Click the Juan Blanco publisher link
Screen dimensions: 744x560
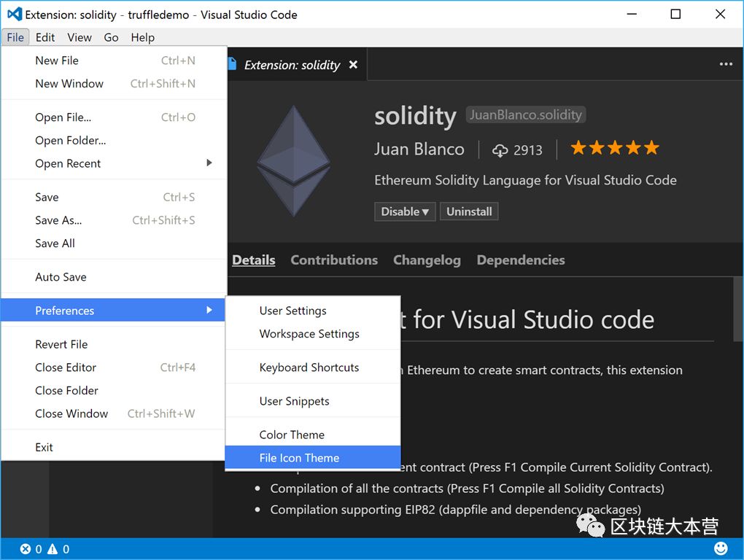419,149
